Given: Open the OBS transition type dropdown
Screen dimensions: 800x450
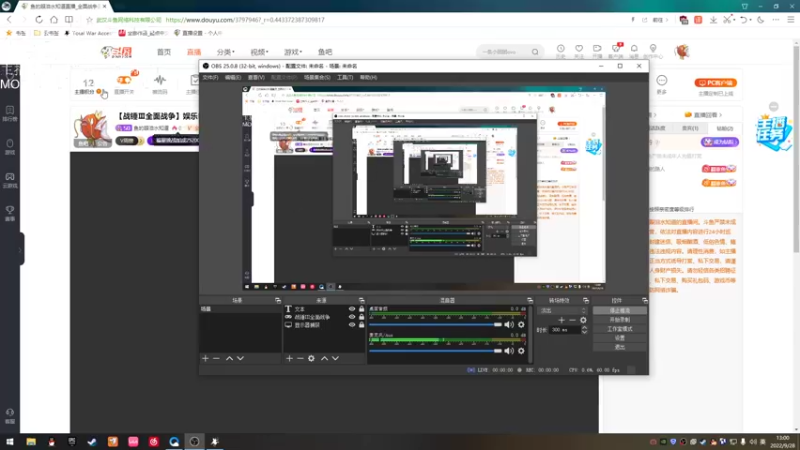Looking at the screenshot, I should point(563,310).
